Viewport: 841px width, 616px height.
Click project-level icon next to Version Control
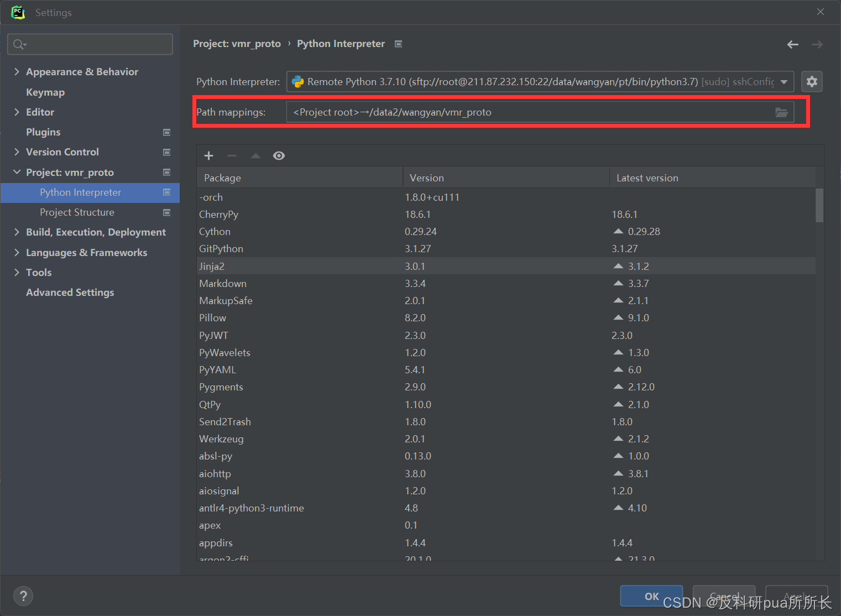pos(166,152)
